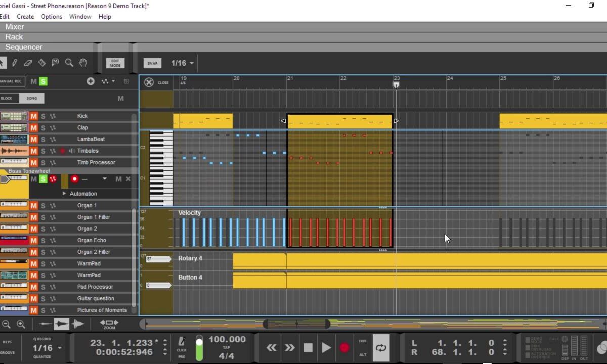
Task: Expand the Automation section of Bass Tonewheel
Action: click(64, 194)
